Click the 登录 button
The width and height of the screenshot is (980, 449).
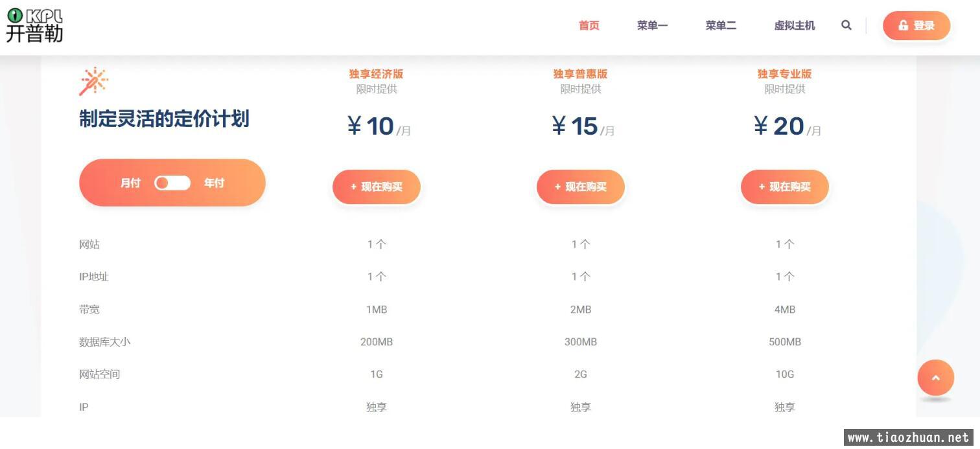(916, 26)
